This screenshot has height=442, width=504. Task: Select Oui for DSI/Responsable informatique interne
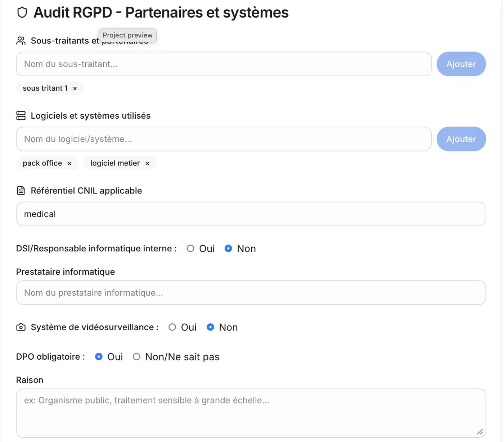click(190, 249)
